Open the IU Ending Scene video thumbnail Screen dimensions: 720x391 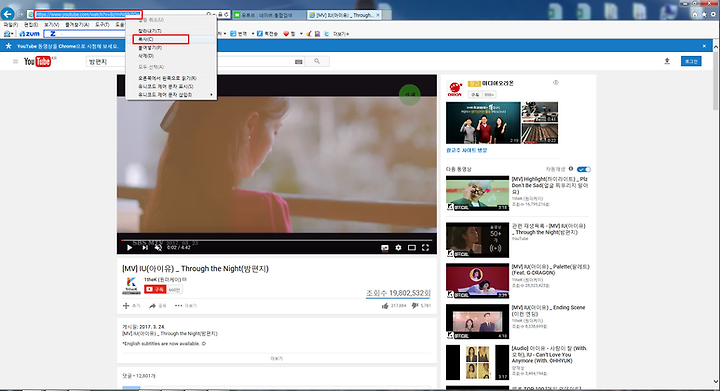click(x=478, y=321)
